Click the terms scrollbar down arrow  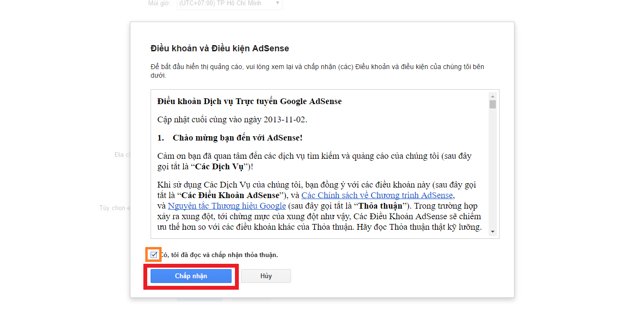[492, 232]
